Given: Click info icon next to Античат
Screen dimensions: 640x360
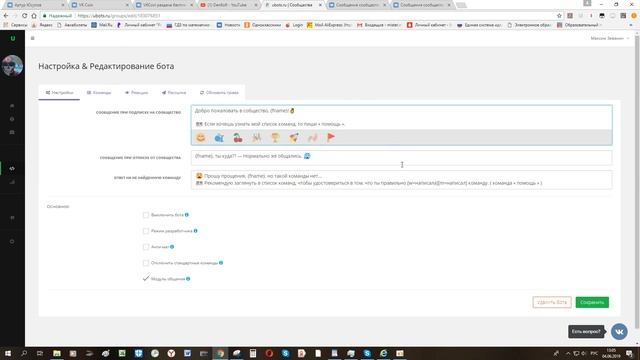Looking at the screenshot, I should [x=172, y=247].
